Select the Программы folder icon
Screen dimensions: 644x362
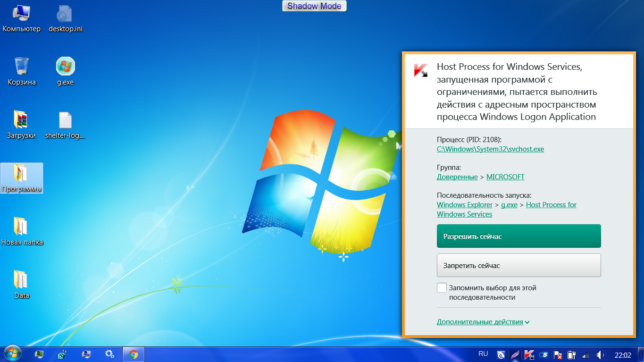click(22, 178)
